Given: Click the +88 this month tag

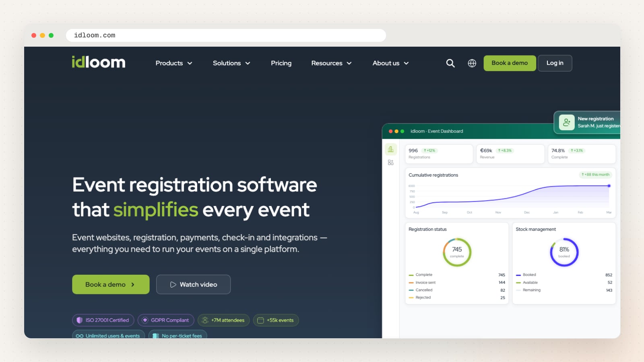Looking at the screenshot, I should point(595,175).
